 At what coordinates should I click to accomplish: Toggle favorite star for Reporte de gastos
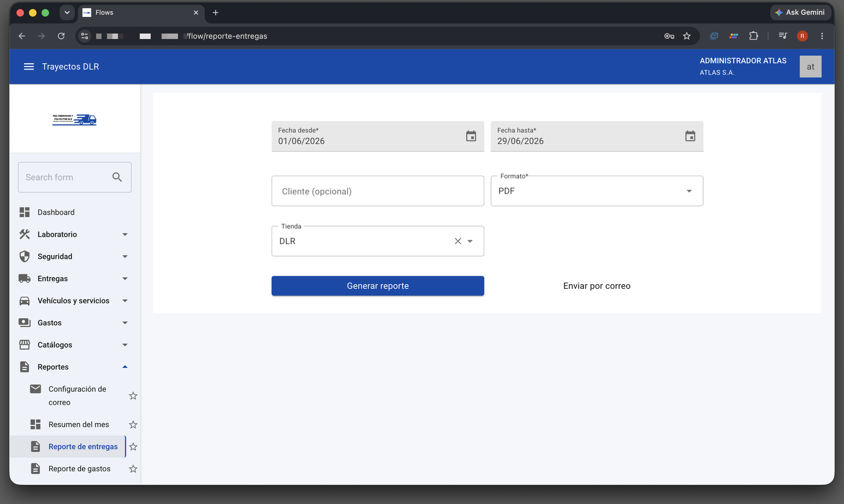133,469
